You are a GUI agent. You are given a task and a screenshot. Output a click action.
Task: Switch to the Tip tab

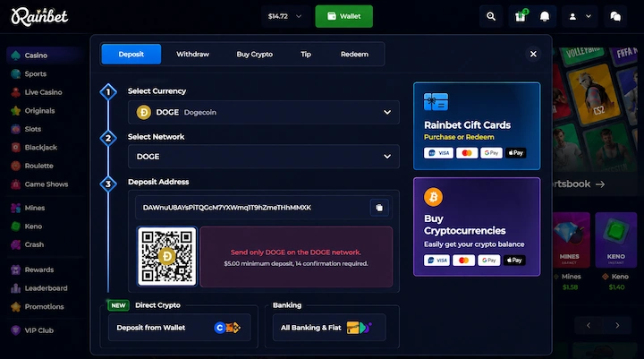coord(306,55)
